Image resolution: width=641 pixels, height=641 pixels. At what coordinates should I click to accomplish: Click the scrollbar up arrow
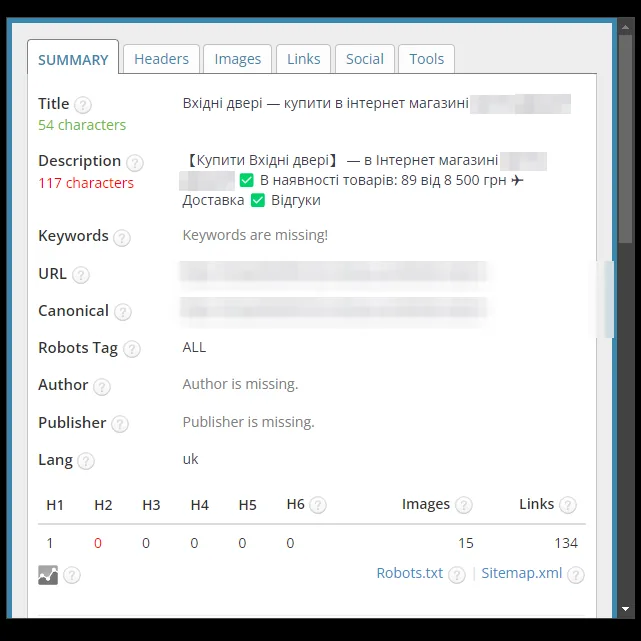point(625,27)
